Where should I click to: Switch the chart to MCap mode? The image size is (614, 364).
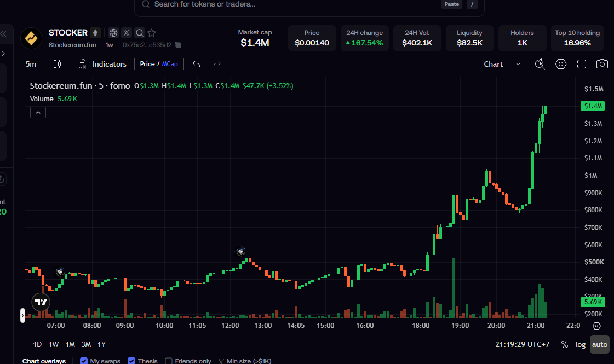pos(170,64)
